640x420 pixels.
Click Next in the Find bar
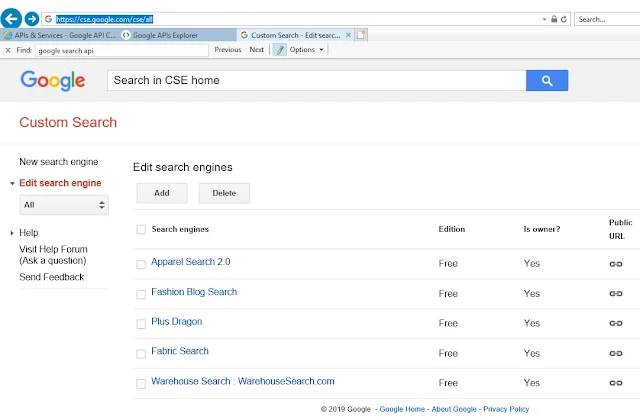coord(257,50)
